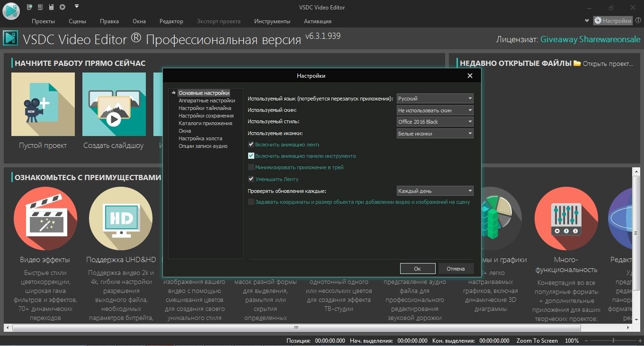Open the icons dropdown showing Белые иконки
644x346 pixels.
[x=435, y=134]
